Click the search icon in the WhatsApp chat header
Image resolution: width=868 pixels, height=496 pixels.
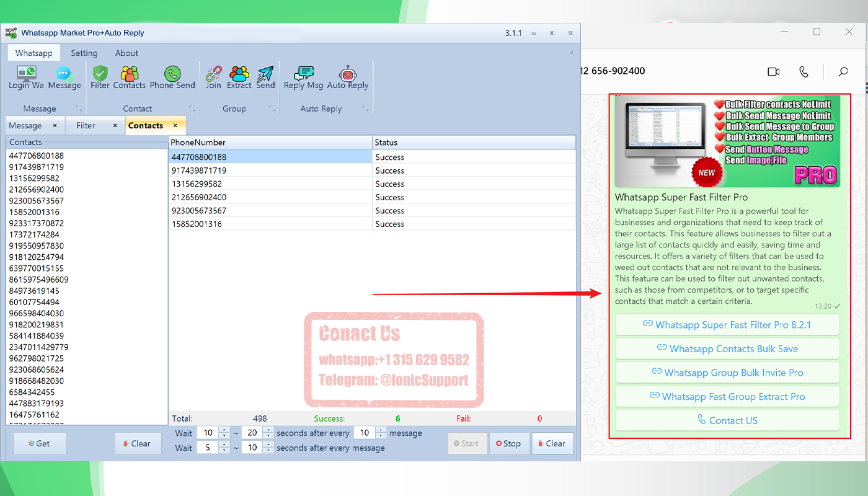pos(843,72)
